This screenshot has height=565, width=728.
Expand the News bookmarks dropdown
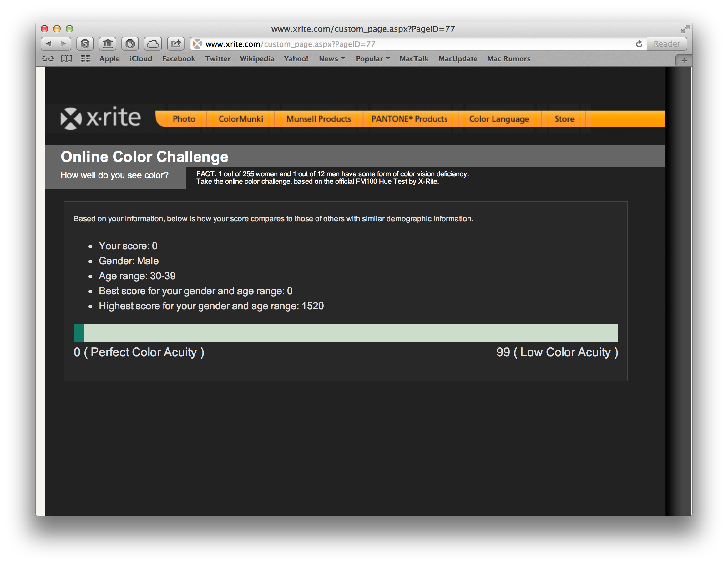click(x=332, y=59)
